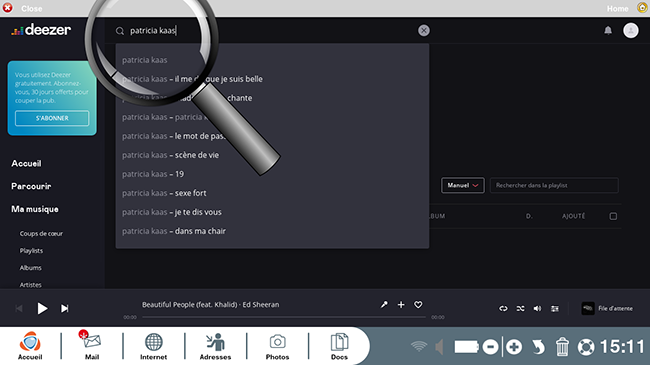Screen dimensions: 650x365
Task: Open the Docs app
Action: tap(339, 346)
